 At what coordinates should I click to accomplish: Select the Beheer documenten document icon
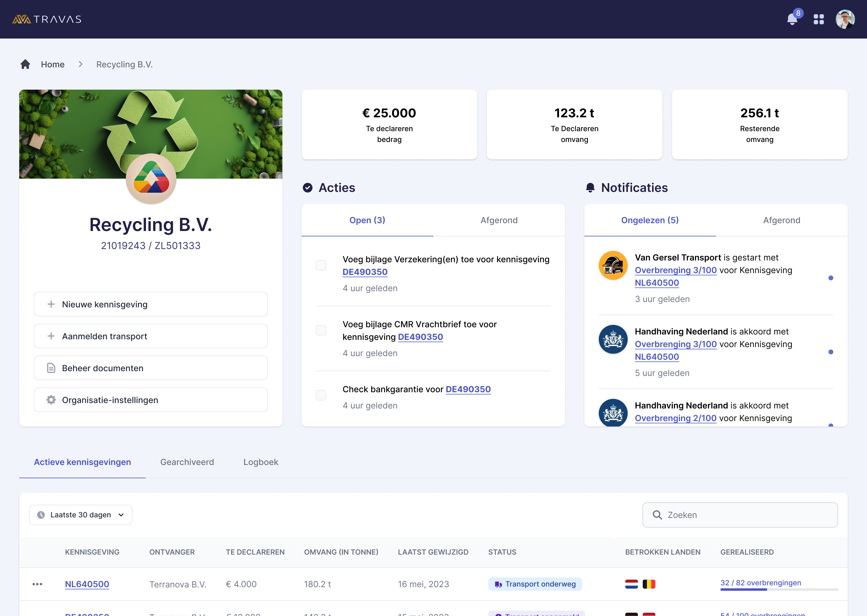(51, 368)
